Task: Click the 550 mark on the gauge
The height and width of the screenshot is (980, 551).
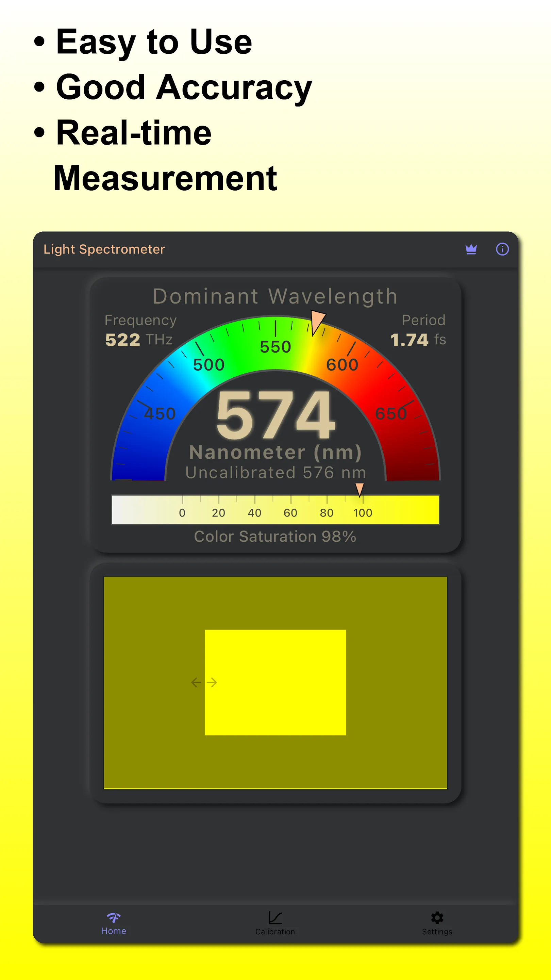Action: pos(275,347)
